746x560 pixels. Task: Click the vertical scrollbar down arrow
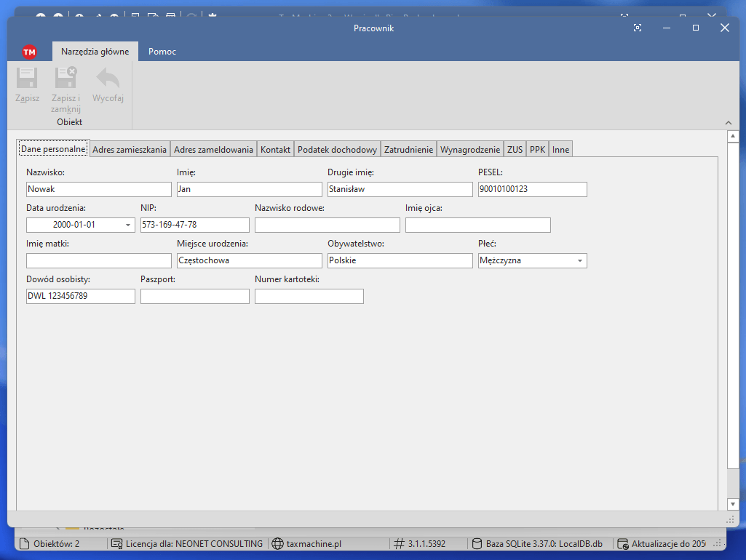(x=733, y=504)
